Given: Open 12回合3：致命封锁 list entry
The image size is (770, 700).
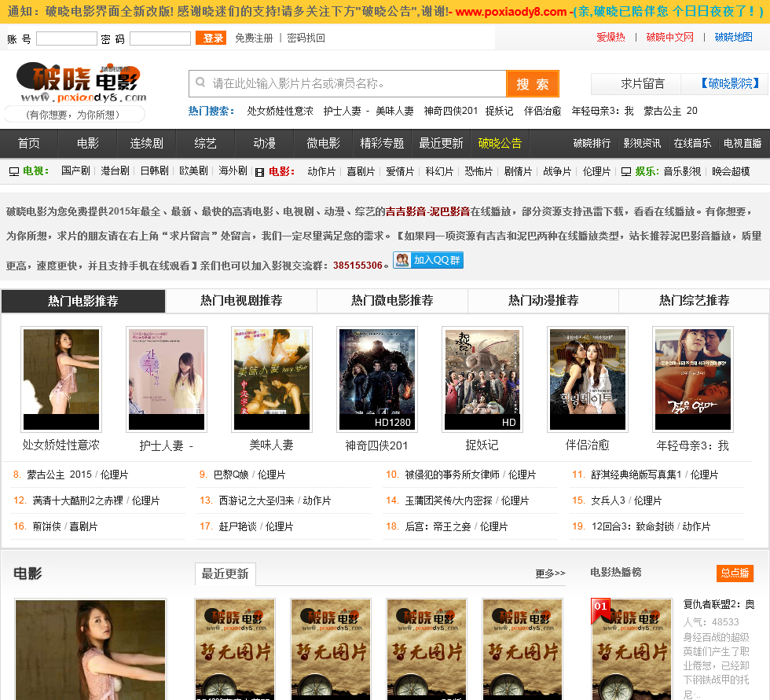Looking at the screenshot, I should pyautogui.click(x=632, y=526).
